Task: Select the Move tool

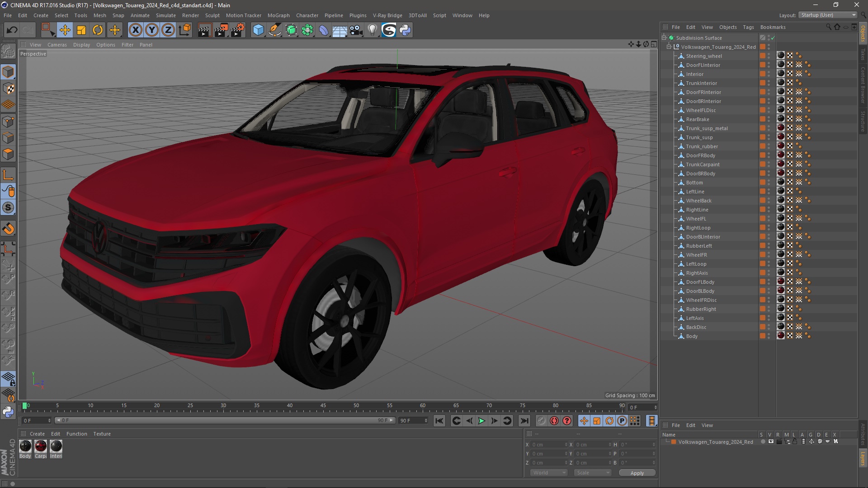Action: click(65, 30)
